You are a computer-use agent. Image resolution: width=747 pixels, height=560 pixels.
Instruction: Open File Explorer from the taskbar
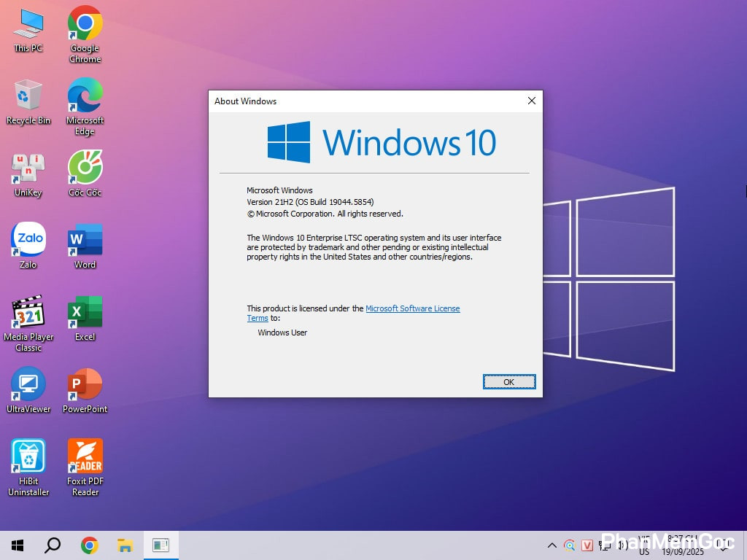pyautogui.click(x=125, y=545)
